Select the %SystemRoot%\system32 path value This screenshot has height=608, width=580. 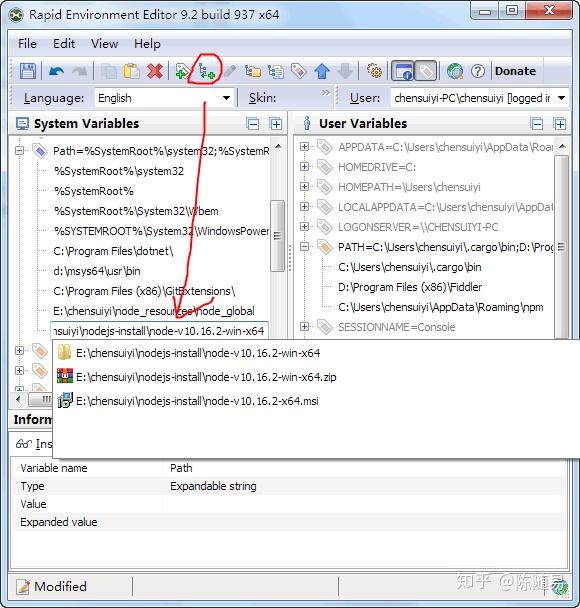coord(119,171)
